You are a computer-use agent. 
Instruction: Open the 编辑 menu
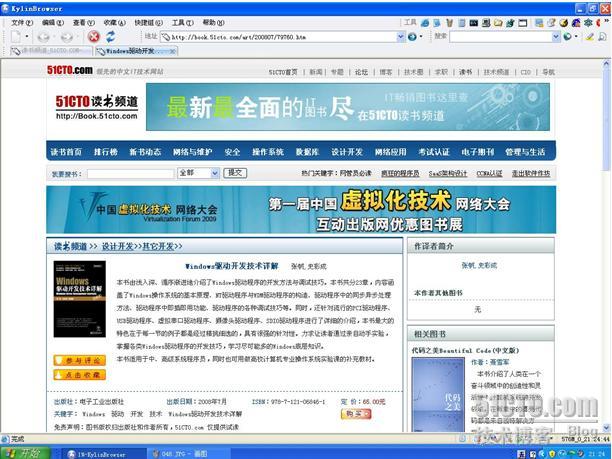click(53, 23)
